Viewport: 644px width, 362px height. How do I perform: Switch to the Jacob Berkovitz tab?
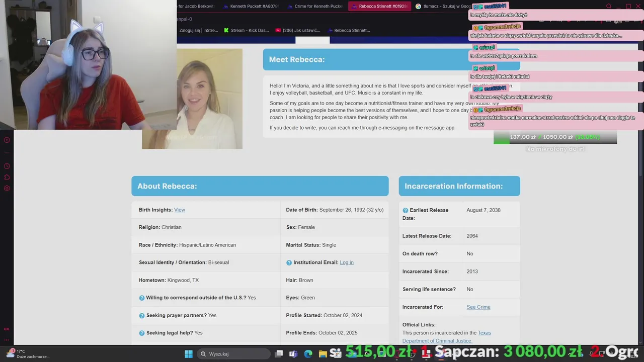tap(196, 7)
